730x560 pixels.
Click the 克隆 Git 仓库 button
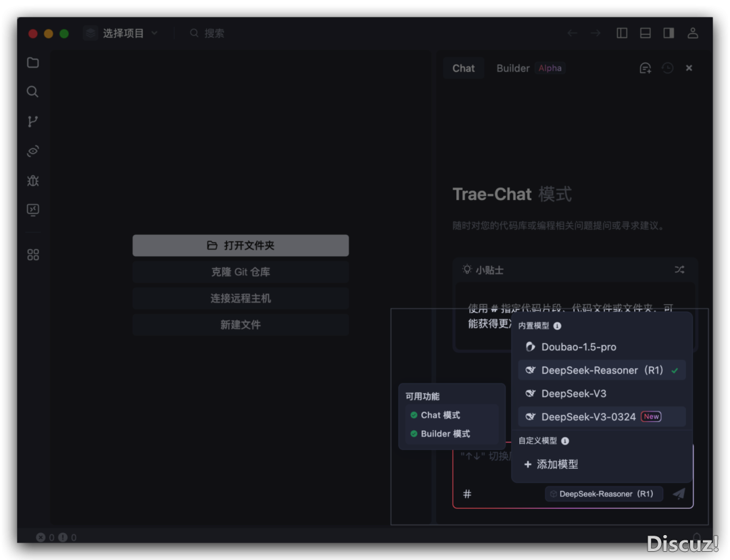pyautogui.click(x=241, y=272)
